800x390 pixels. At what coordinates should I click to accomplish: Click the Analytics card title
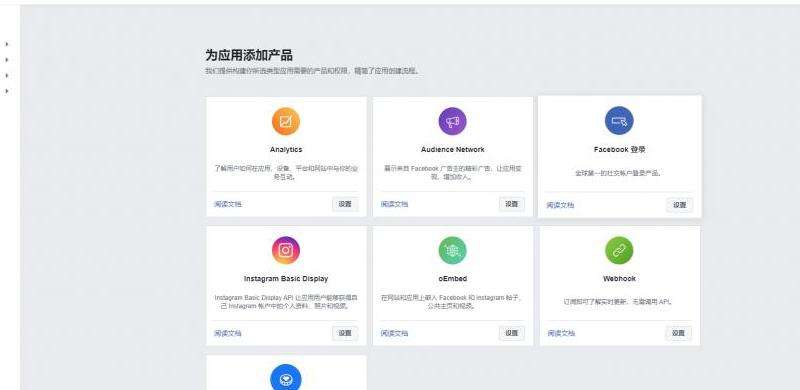tap(286, 150)
